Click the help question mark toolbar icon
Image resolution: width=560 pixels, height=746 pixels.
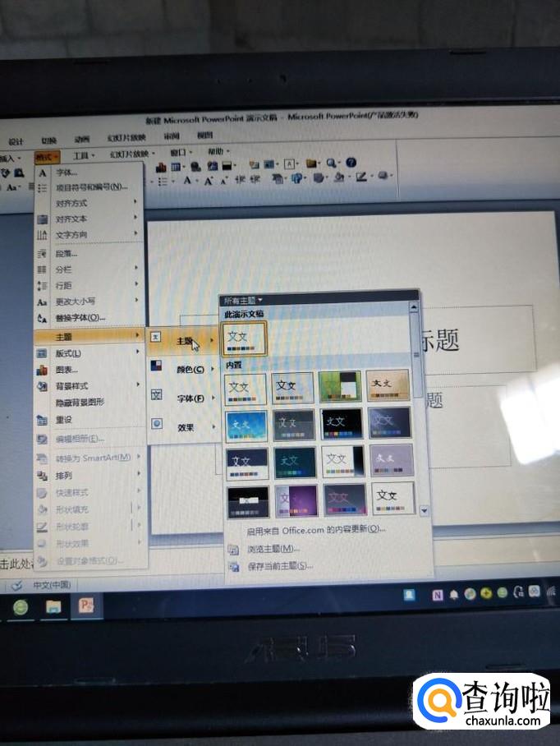point(351,163)
